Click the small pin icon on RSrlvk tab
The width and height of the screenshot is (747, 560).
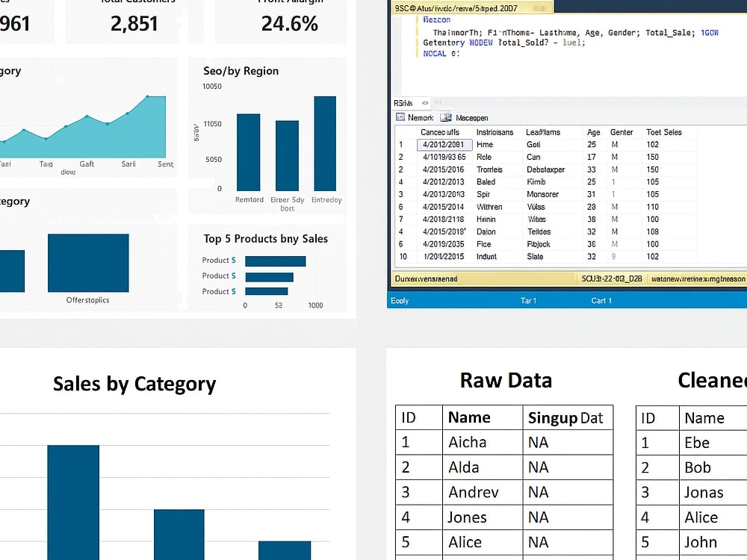click(x=425, y=103)
